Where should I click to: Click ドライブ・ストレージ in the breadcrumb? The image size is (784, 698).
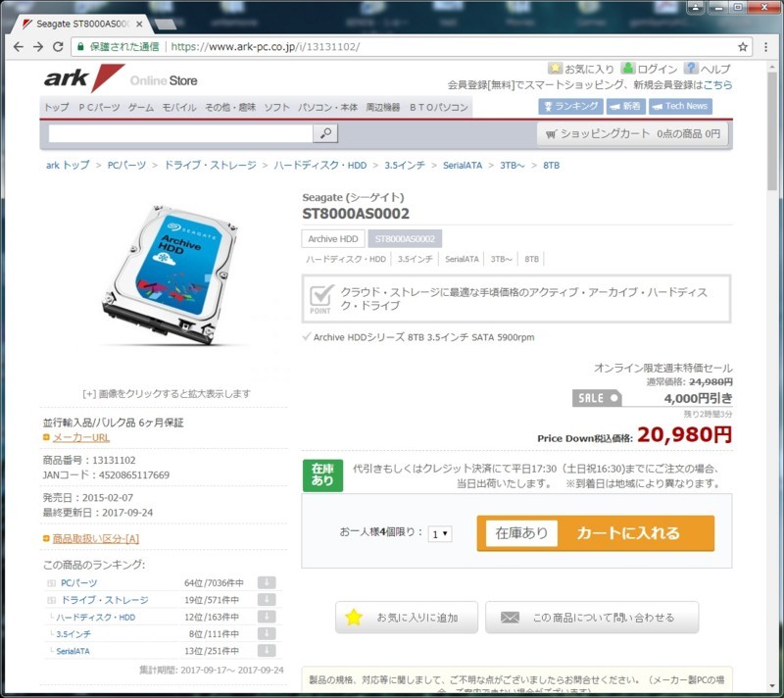(210, 165)
